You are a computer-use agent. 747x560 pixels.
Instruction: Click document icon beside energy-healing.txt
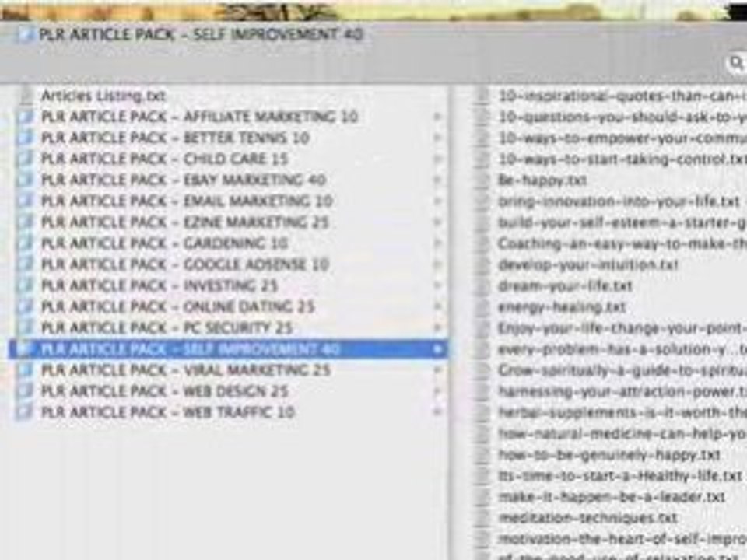tap(482, 306)
